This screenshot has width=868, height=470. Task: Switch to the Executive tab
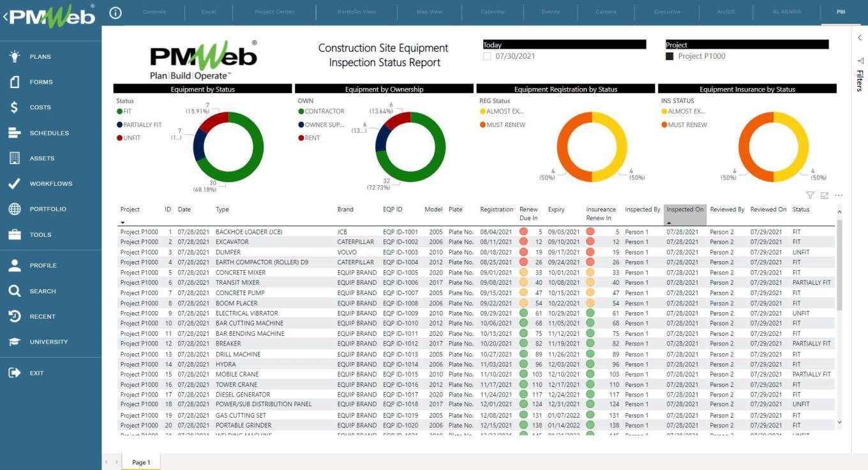click(667, 12)
